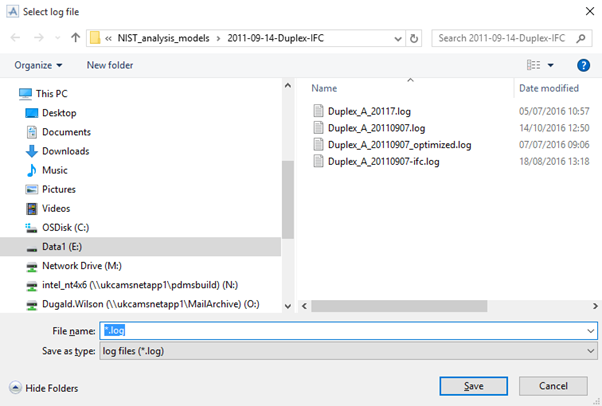Select the Music folder in sidebar

54,170
